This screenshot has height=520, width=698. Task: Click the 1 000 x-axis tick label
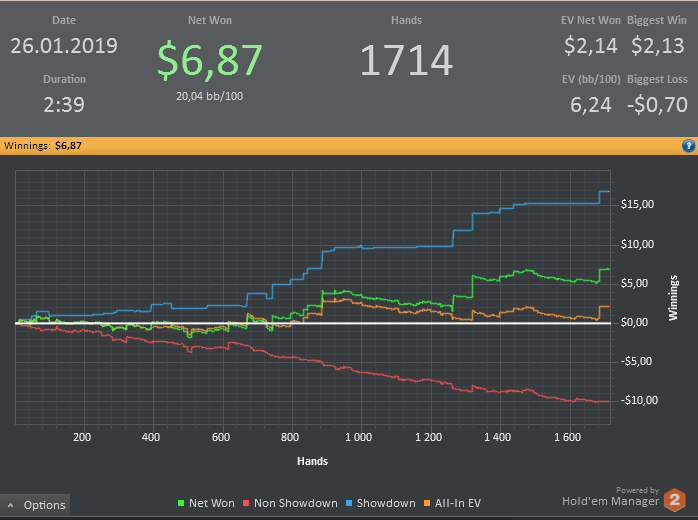358,437
